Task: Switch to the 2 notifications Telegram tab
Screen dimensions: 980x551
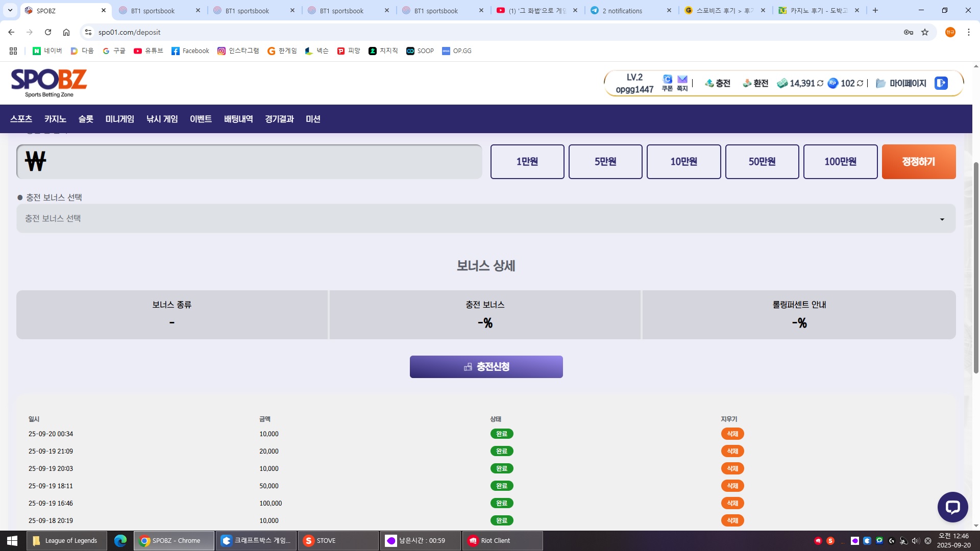Action: pyautogui.click(x=623, y=11)
